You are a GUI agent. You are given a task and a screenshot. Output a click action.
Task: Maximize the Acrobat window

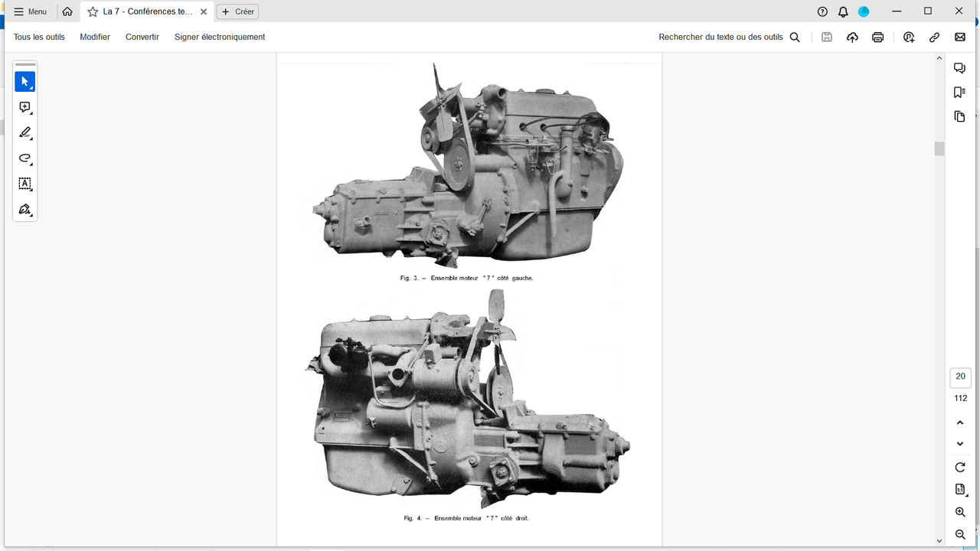point(928,11)
